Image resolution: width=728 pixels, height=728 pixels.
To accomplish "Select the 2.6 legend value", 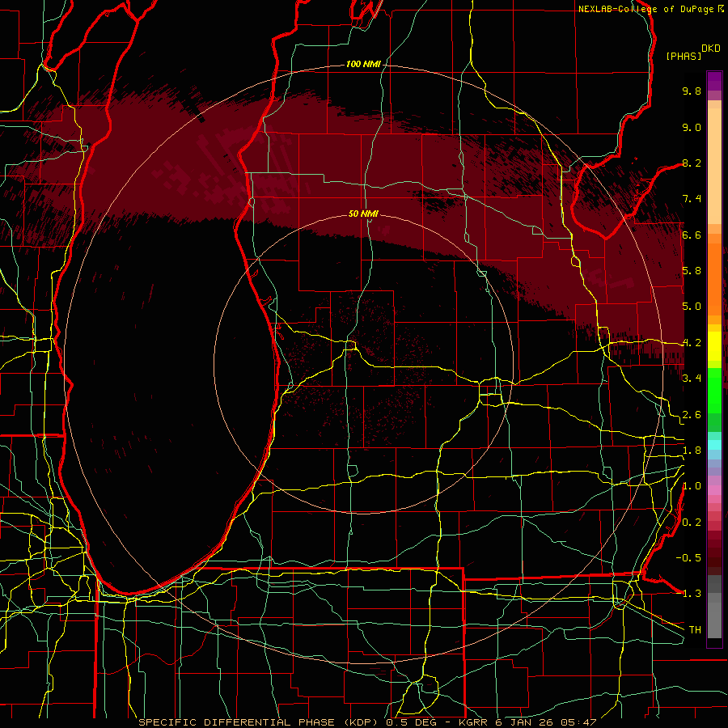I will click(692, 415).
